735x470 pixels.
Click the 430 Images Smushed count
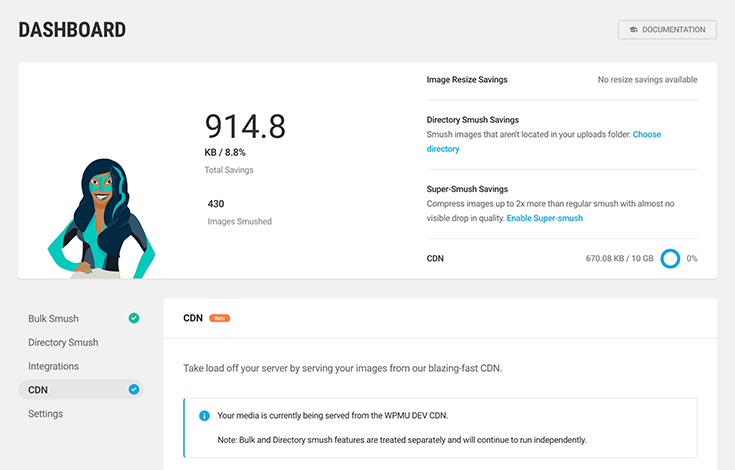click(216, 204)
